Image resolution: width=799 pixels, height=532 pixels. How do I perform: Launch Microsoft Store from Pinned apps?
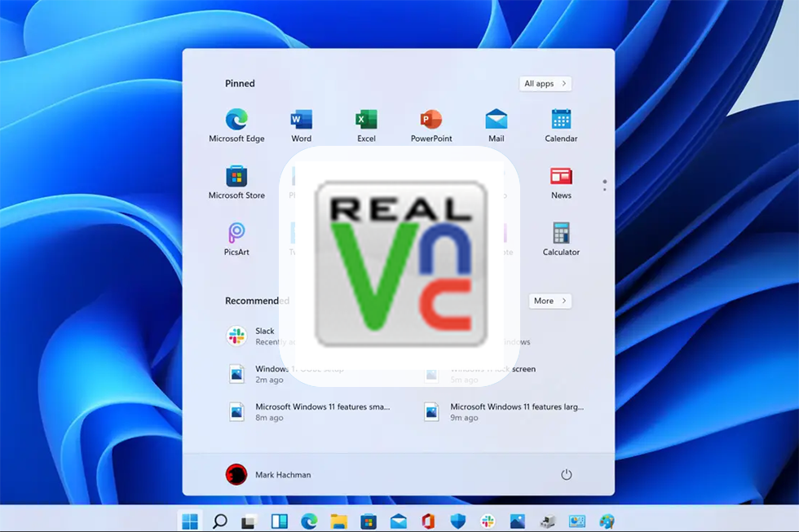click(x=236, y=182)
